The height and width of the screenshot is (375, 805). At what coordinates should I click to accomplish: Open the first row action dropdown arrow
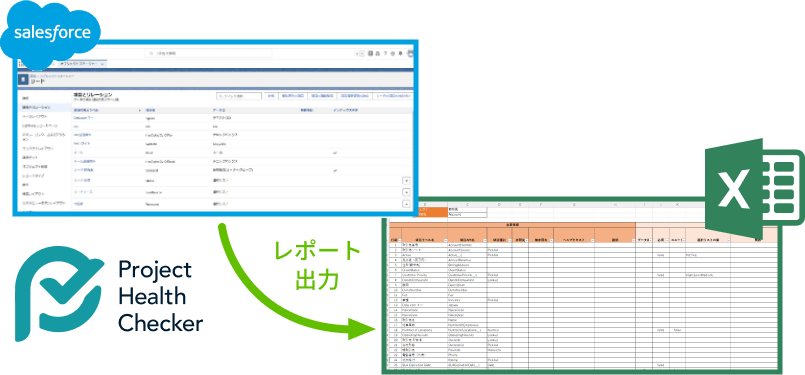406,181
